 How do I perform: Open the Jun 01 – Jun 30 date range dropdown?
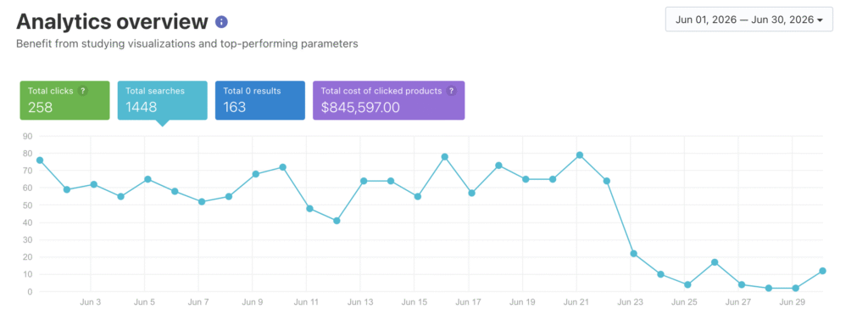click(749, 20)
